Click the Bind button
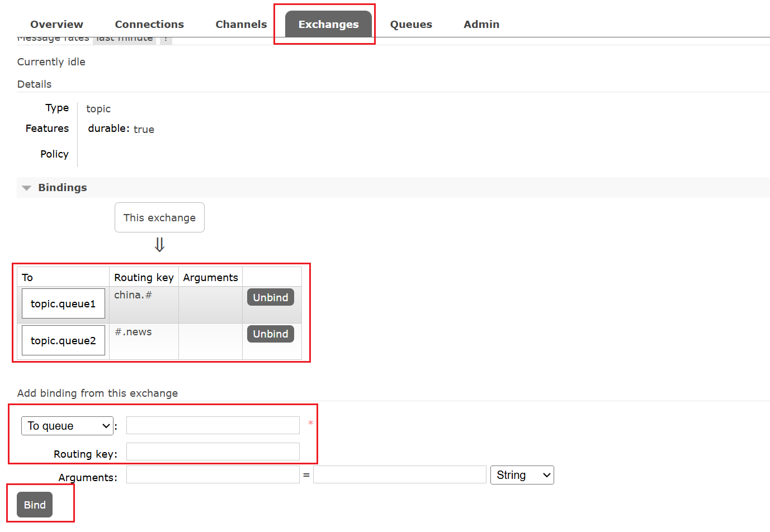 35,505
